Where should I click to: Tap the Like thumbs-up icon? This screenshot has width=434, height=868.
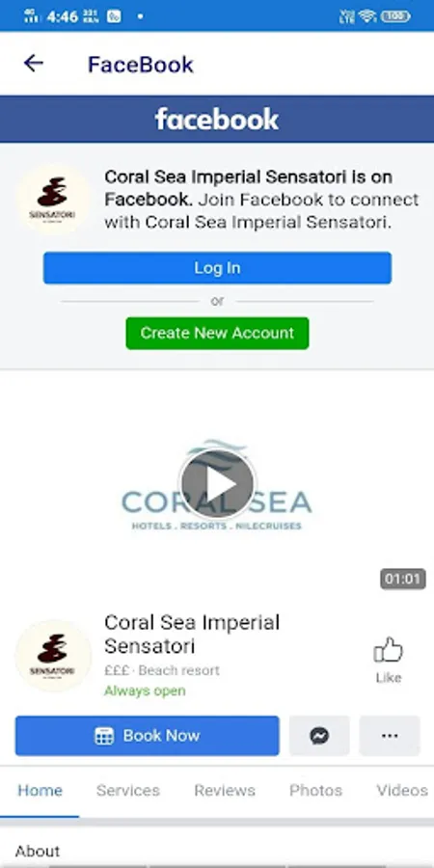click(388, 650)
